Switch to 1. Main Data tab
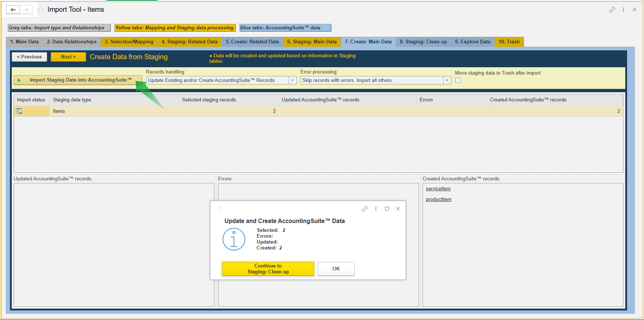 [x=25, y=42]
